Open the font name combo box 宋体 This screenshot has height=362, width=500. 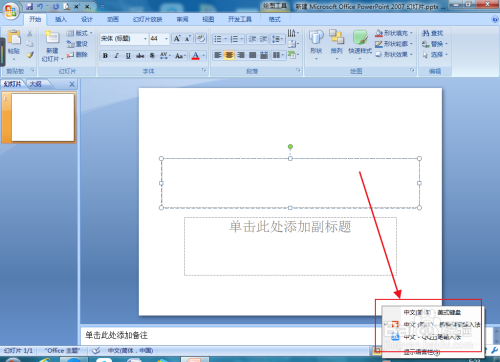[x=124, y=39]
